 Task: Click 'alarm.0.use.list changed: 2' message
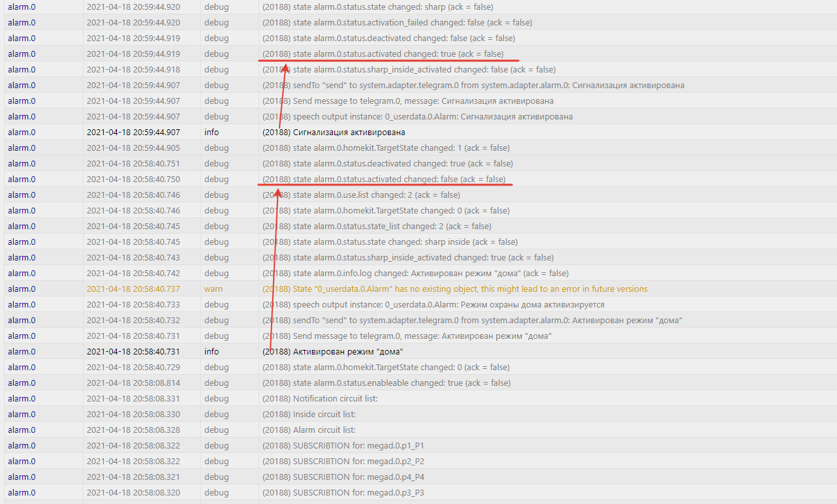(361, 195)
